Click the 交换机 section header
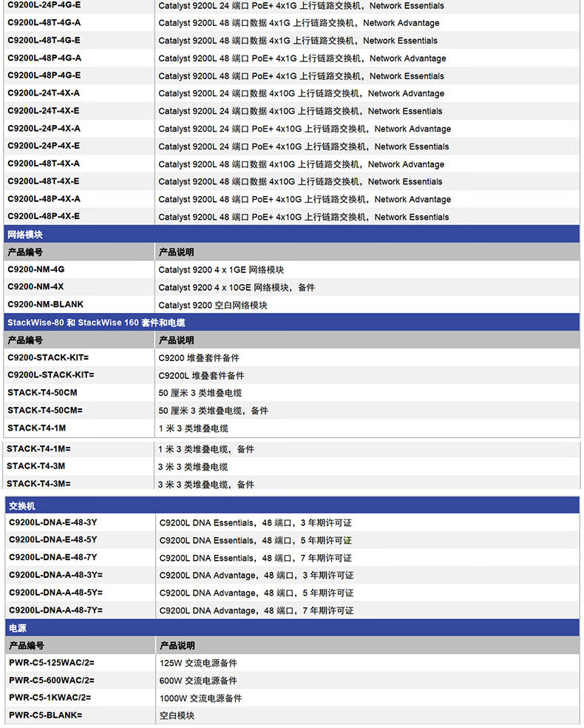Image resolution: width=584 pixels, height=728 pixels. click(x=292, y=505)
